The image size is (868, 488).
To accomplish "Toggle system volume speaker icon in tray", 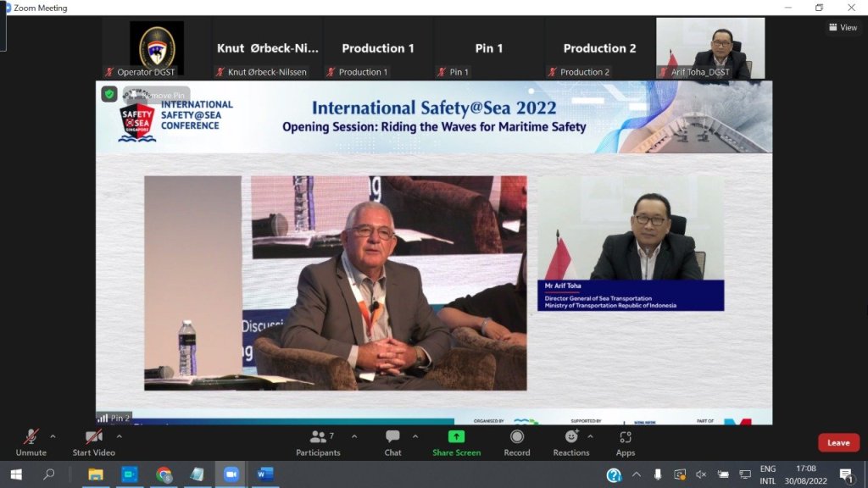I will tap(701, 474).
